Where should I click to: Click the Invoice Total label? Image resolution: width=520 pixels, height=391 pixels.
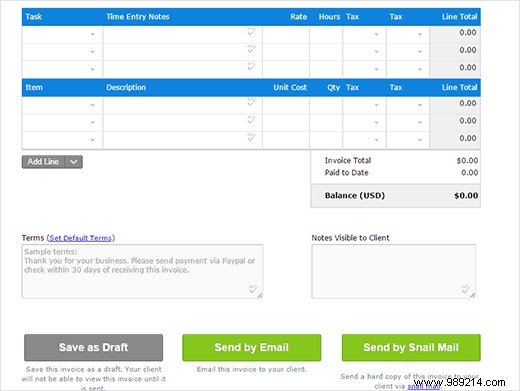(x=348, y=160)
